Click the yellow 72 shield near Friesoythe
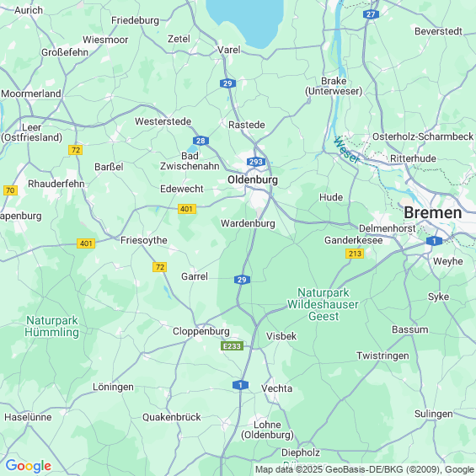This screenshot has height=476, width=476. pyautogui.click(x=160, y=267)
